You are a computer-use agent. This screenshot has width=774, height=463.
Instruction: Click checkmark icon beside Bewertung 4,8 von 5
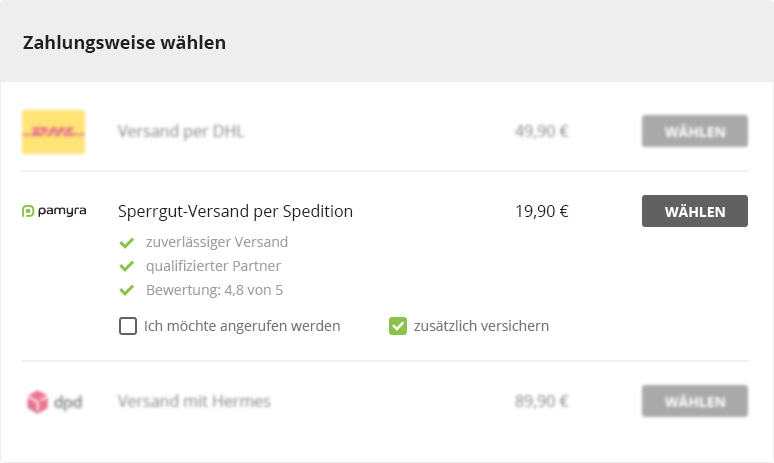(127, 290)
